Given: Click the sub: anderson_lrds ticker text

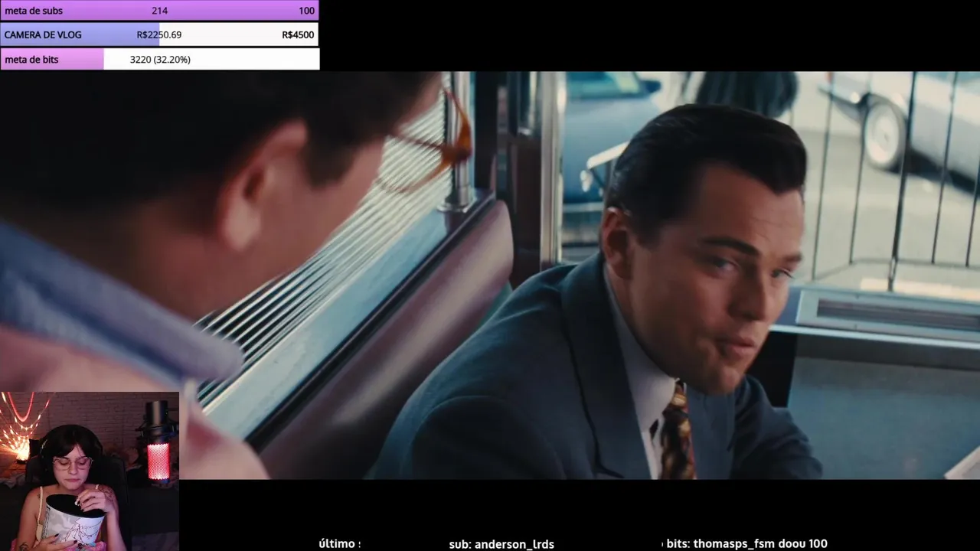Looking at the screenshot, I should [501, 544].
